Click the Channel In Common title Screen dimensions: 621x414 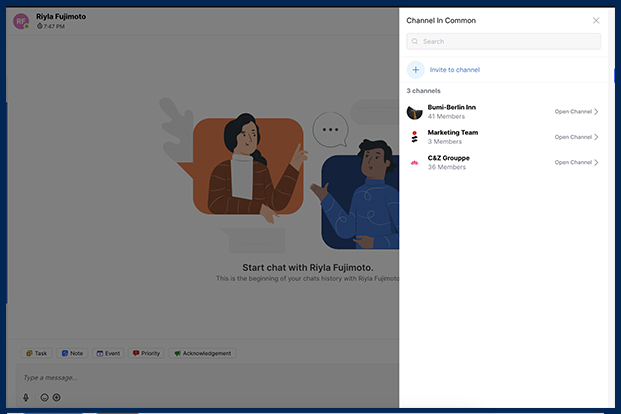441,21
